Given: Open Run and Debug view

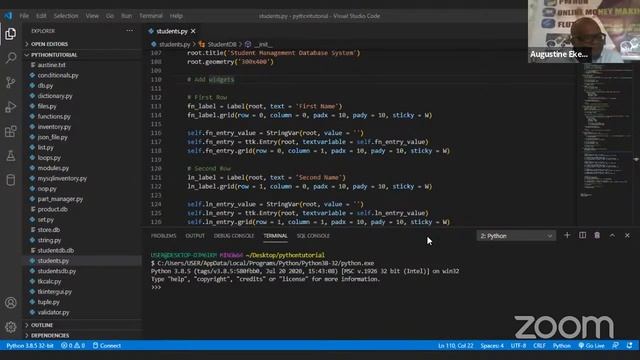Looking at the screenshot, I should click(x=11, y=107).
